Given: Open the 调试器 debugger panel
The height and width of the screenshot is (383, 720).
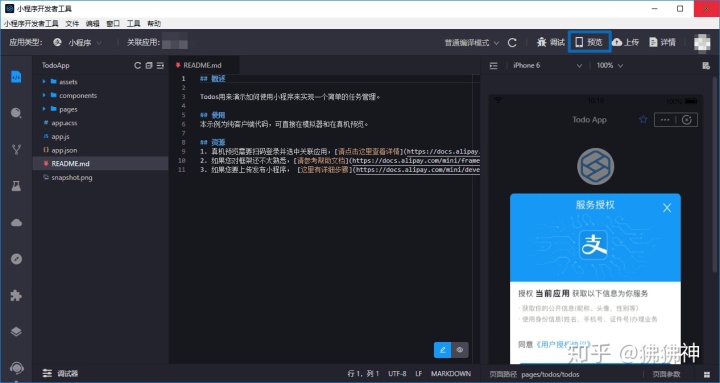Looking at the screenshot, I should pyautogui.click(x=61, y=374).
